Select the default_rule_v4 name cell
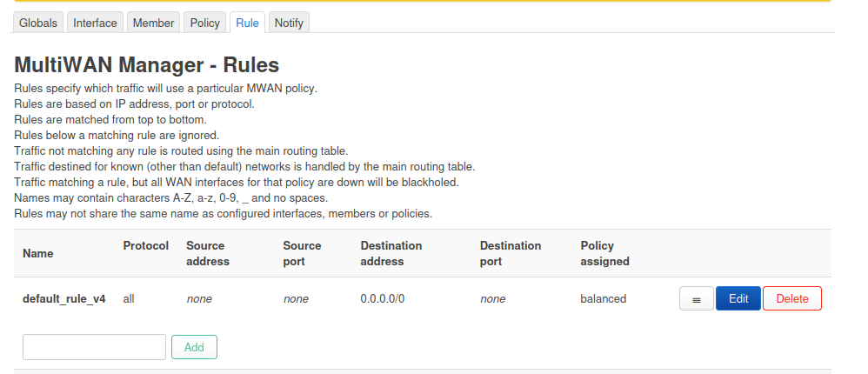868x374 pixels. pos(64,299)
